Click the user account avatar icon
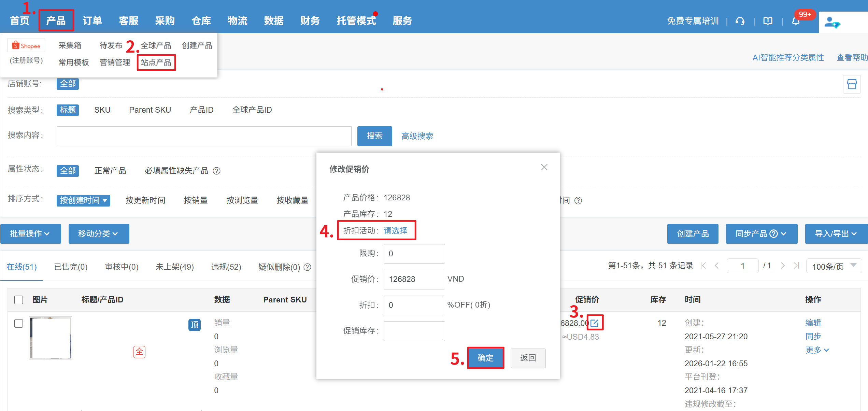Viewport: 868px width, 411px height. coord(832,23)
